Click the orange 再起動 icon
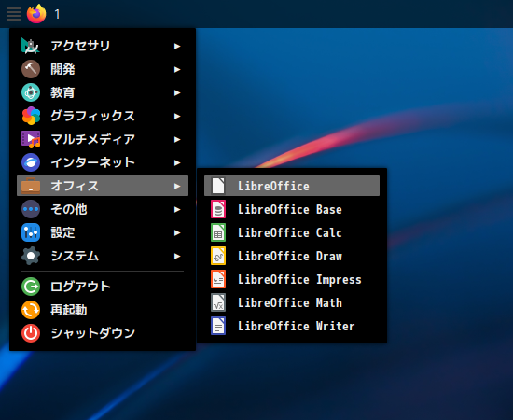This screenshot has width=513, height=420. 31,310
